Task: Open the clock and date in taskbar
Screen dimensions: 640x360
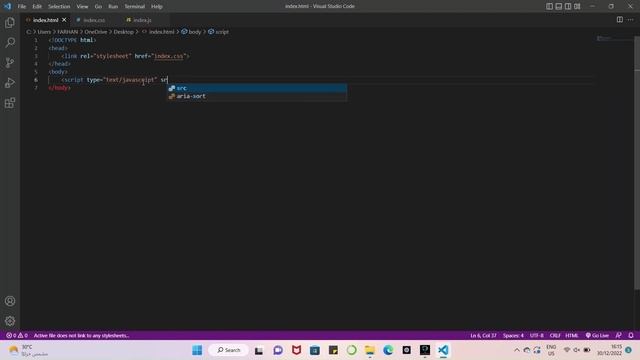Action: pos(610,350)
